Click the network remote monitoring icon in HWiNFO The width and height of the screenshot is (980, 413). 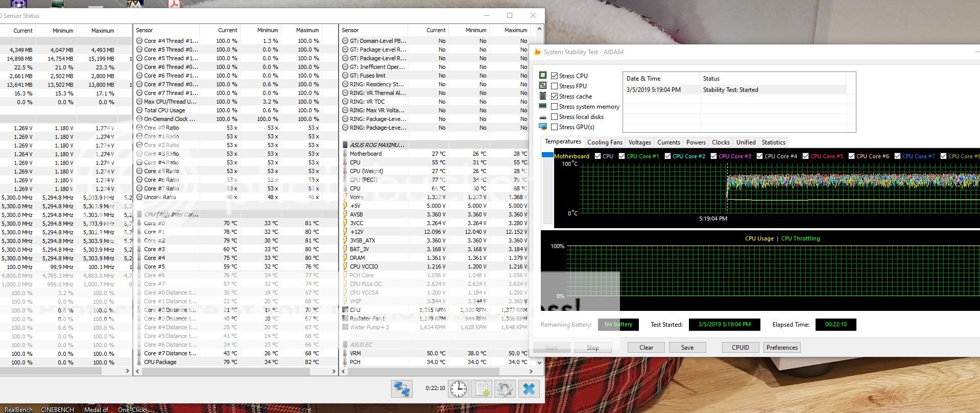402,389
